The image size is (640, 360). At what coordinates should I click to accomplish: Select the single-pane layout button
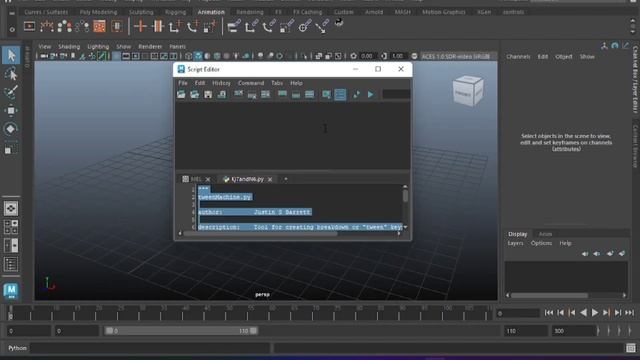click(x=11, y=209)
